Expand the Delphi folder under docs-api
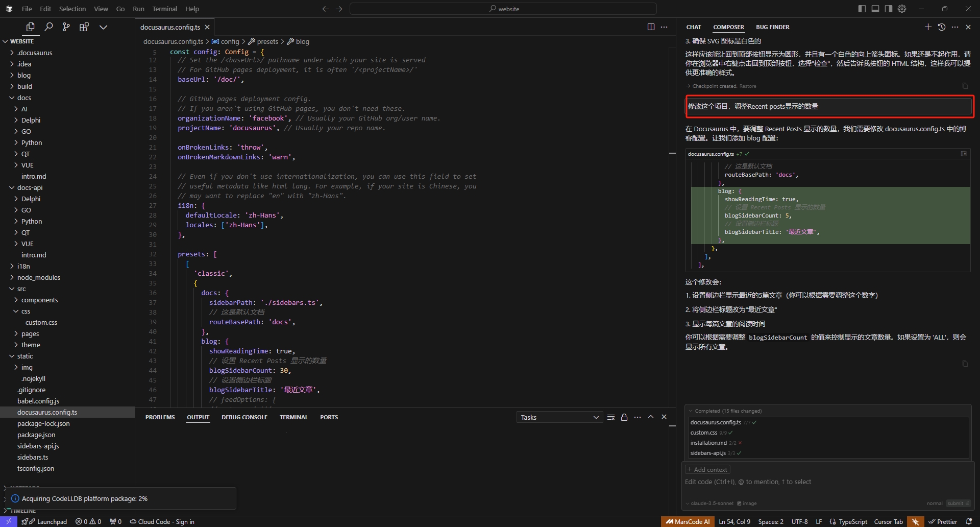This screenshot has width=980, height=527. 67,199
